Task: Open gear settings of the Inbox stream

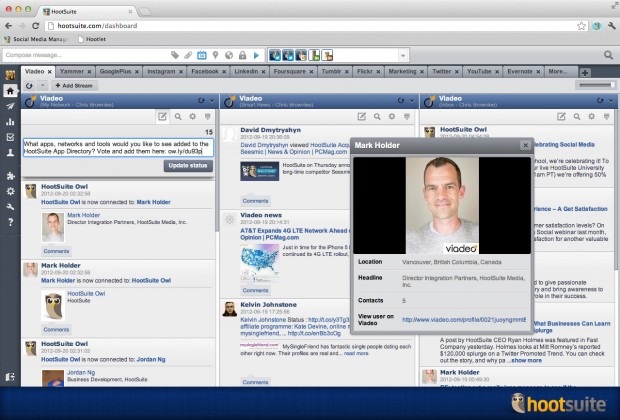Action: coord(591,116)
